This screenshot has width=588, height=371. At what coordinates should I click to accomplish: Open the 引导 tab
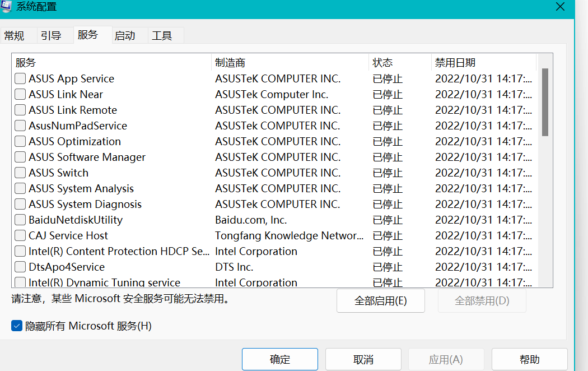(55, 36)
